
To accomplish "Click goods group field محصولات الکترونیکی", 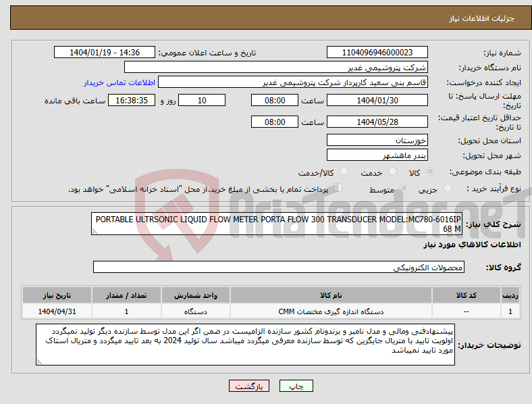I will (x=279, y=267).
